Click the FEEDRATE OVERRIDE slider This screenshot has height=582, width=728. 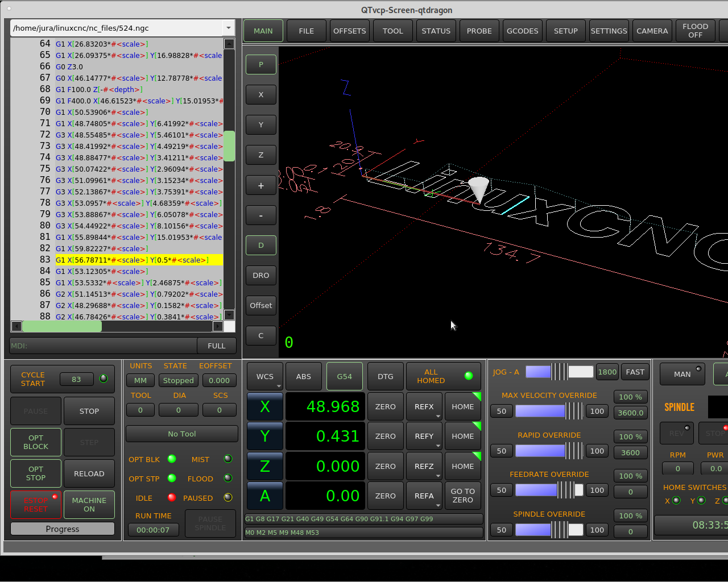click(549, 490)
